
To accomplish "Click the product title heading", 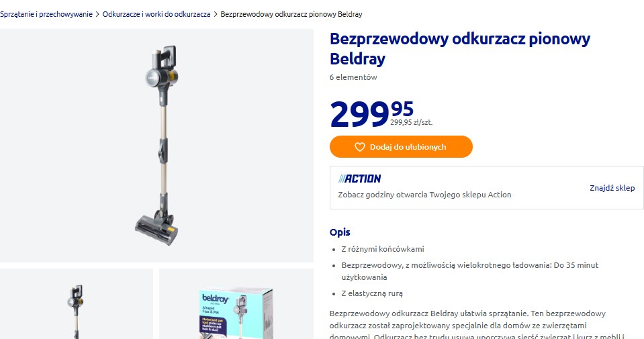I will tap(460, 48).
